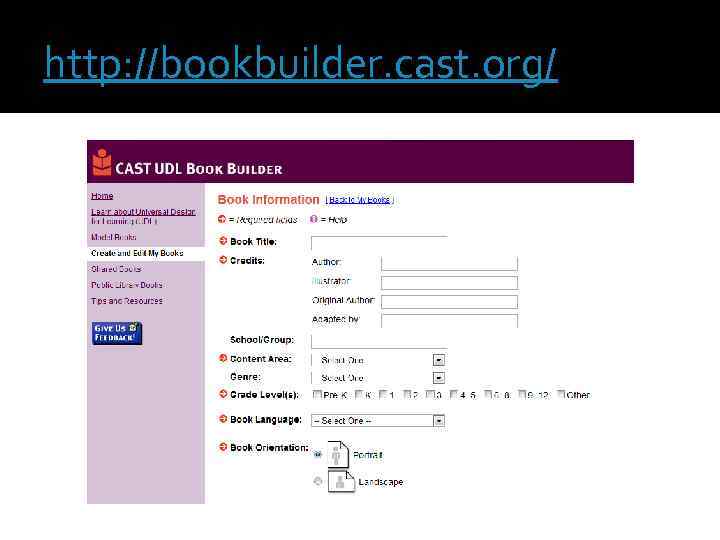
Task: Click the red required-fields icon in the legend
Action: (x=222, y=219)
